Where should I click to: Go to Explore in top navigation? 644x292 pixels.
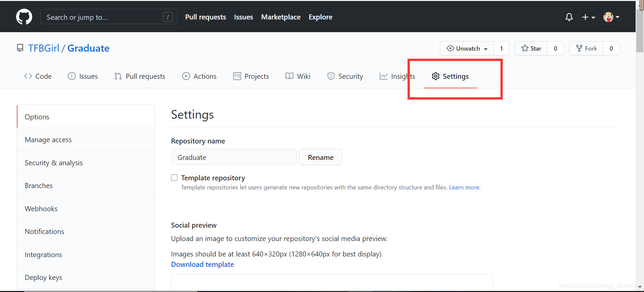(x=321, y=17)
